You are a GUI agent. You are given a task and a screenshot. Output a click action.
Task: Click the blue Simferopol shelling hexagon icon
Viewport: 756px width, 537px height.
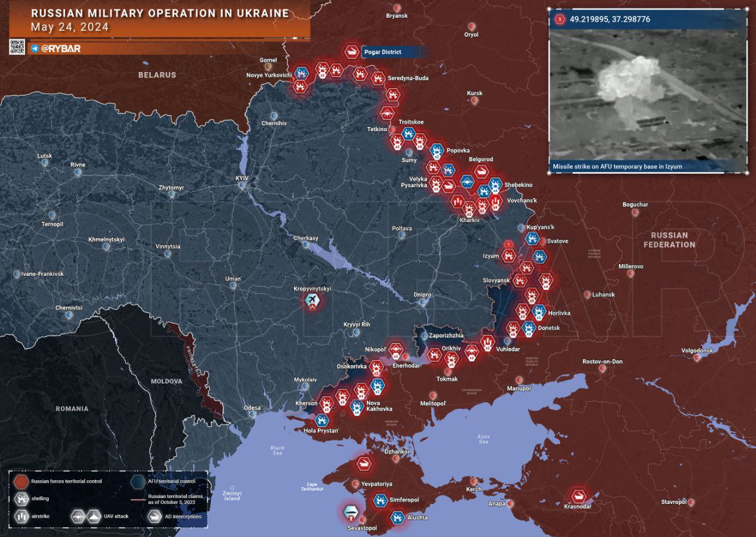pos(380,500)
